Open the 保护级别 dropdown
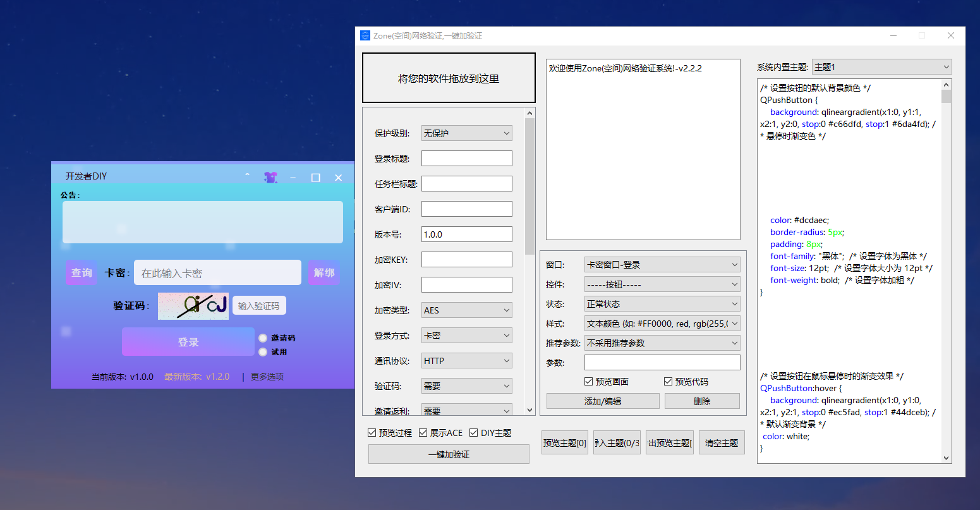The height and width of the screenshot is (510, 980). click(x=467, y=133)
